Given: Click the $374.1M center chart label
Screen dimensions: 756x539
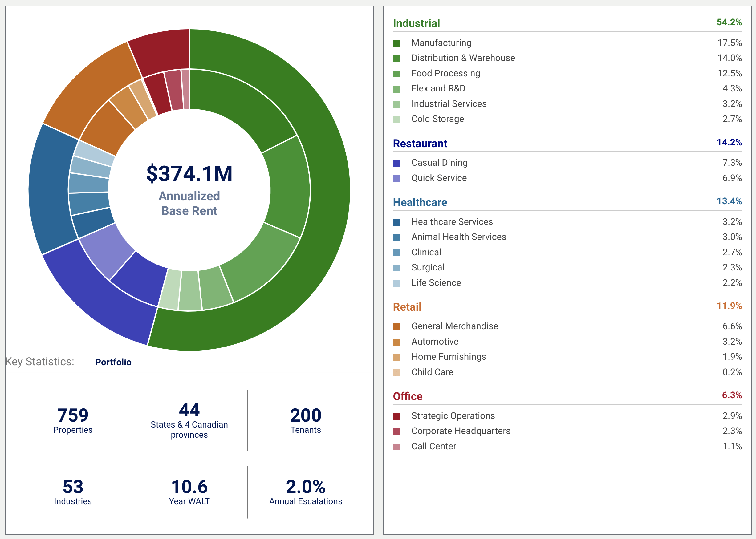Looking at the screenshot, I should point(189,174).
